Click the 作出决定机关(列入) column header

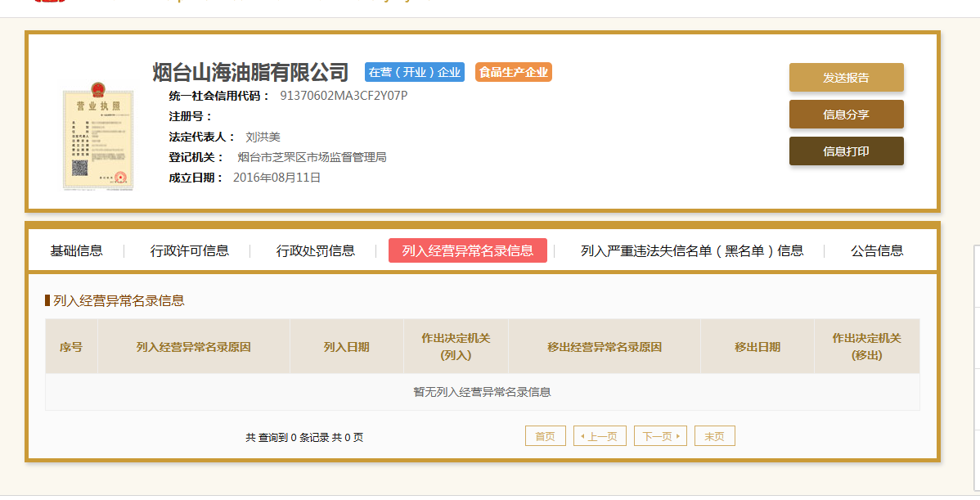[x=456, y=347]
